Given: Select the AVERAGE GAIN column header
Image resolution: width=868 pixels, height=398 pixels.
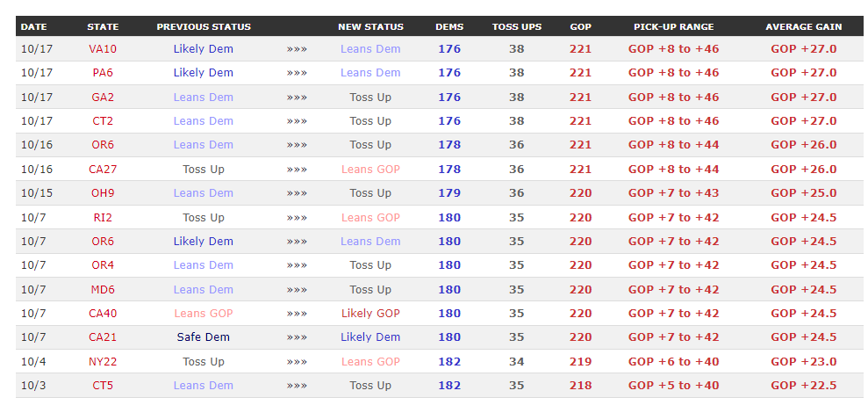Looking at the screenshot, I should point(803,27).
